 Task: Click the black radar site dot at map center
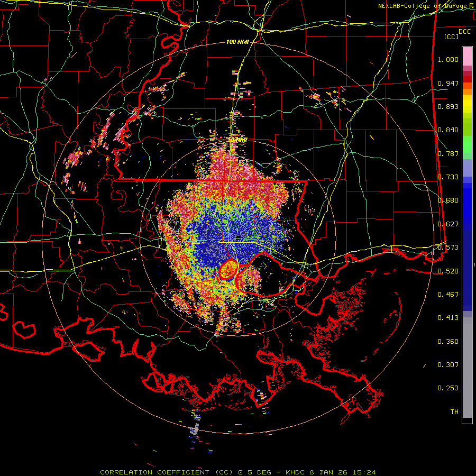[237, 237]
